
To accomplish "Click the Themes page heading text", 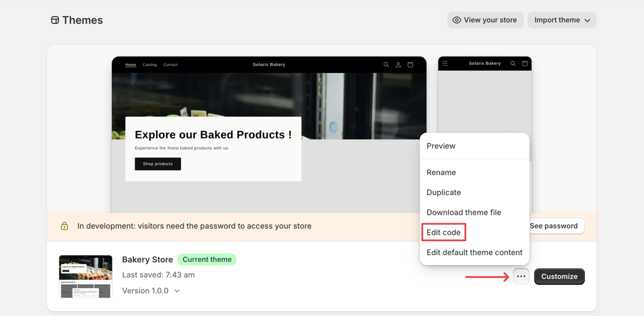I will point(83,20).
